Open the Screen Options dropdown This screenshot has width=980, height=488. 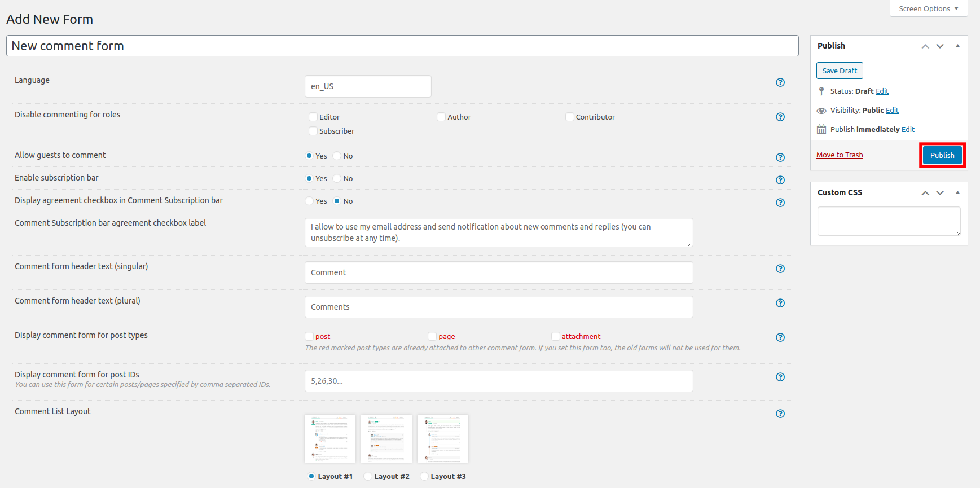[928, 8]
